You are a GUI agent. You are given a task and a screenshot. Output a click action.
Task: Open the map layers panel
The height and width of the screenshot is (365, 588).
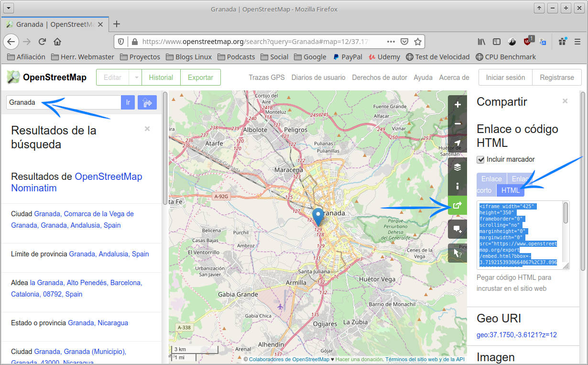coord(457,167)
